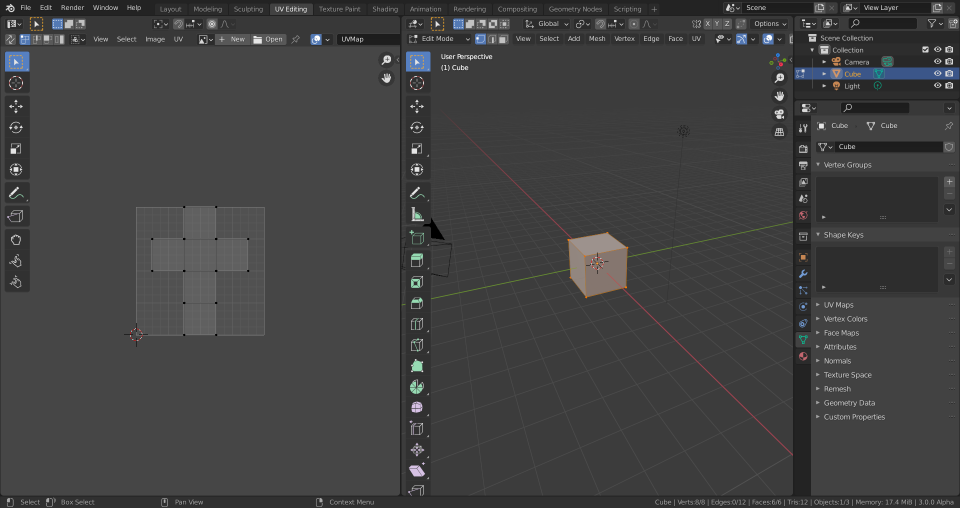Screen dimensions: 960x508
Task: Click the Toggle Camera View gizmo icon
Action: click(x=779, y=113)
